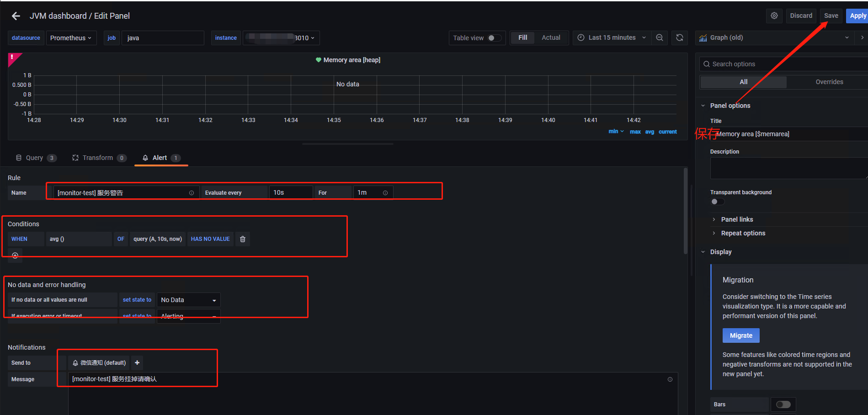Click HAS NO VALUE evaluator
Viewport: 868px width, 415px height.
pyautogui.click(x=210, y=239)
